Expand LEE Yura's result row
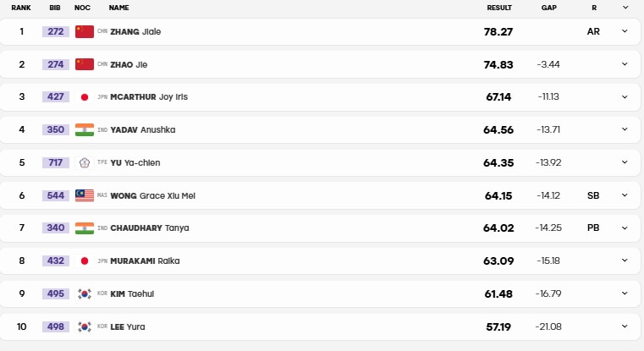 tap(625, 326)
